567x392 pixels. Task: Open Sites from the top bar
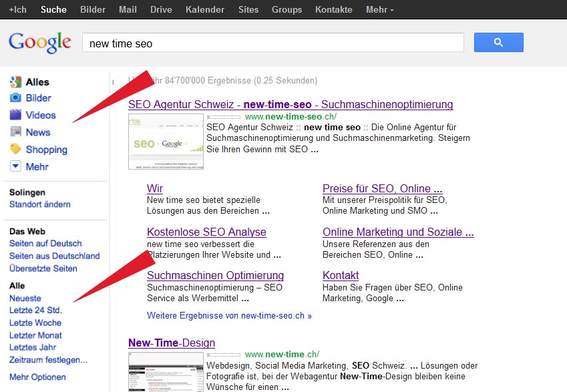pyautogui.click(x=248, y=9)
